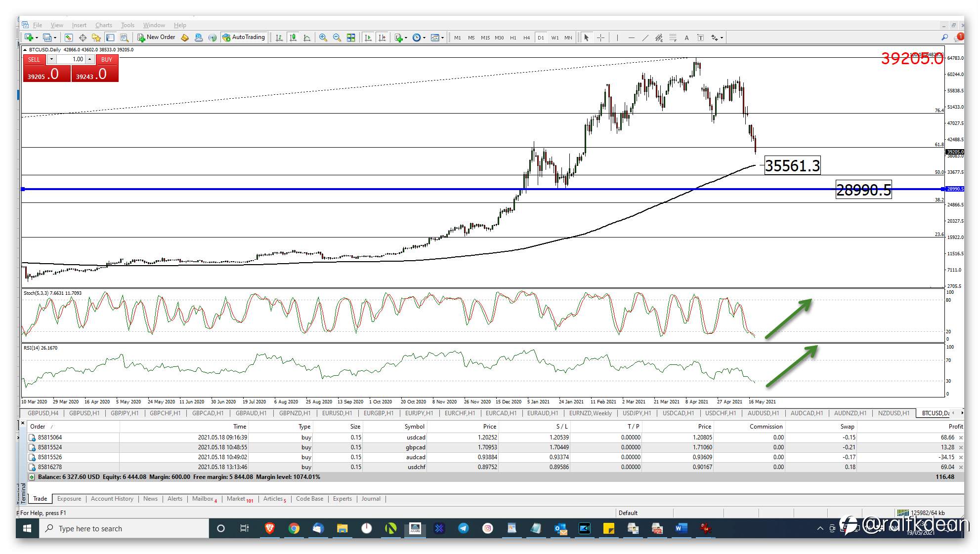The image size is (980, 554).
Task: Toggle the AutoTrading button
Action: click(244, 37)
